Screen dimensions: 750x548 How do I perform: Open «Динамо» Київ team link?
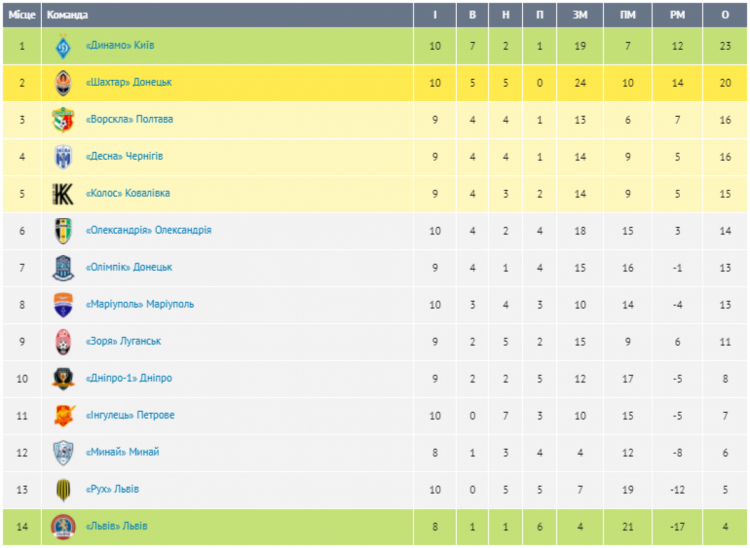[120, 45]
